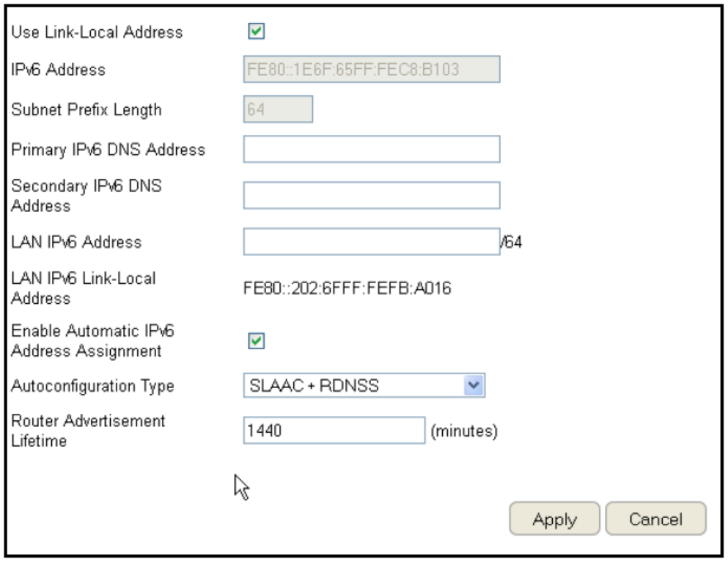The height and width of the screenshot is (562, 728).
Task: Click the greyed-out IPv6 Address field
Action: point(371,70)
